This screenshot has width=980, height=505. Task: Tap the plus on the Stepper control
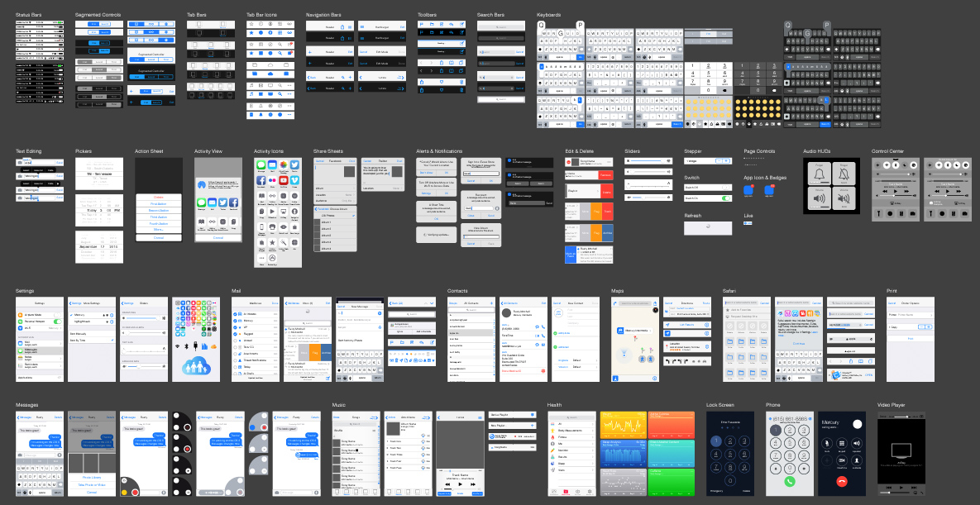[725, 161]
